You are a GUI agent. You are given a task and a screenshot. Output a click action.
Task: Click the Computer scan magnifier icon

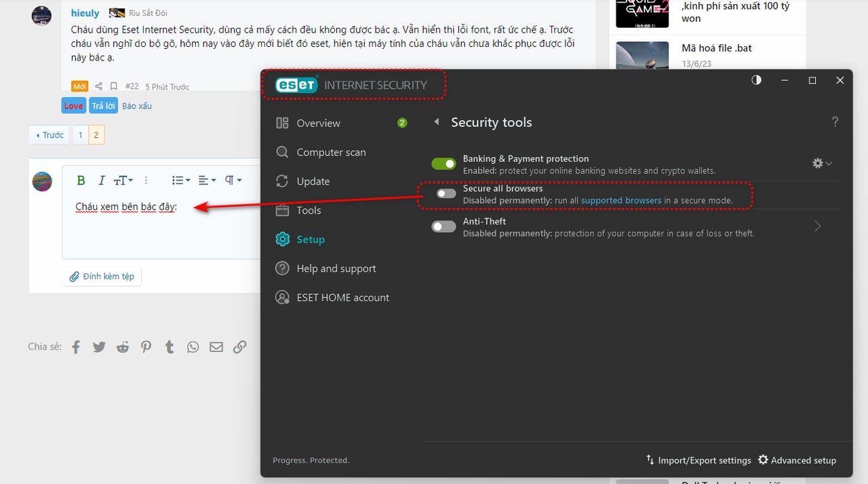(282, 152)
